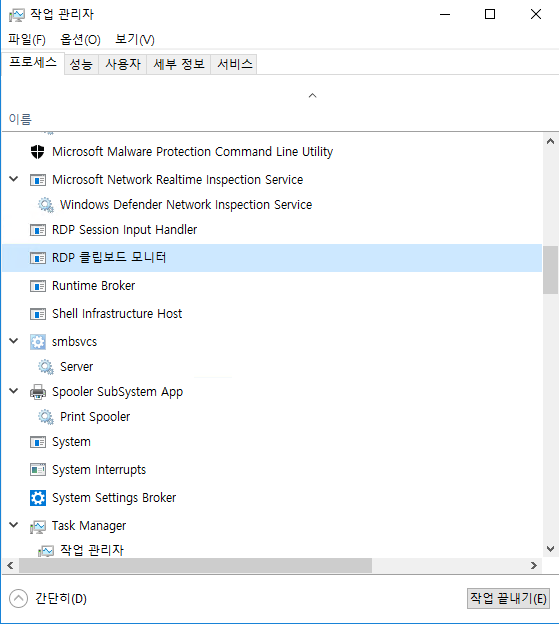Select the Shell Infrastructure Host row
The height and width of the screenshot is (624, 559).
coord(272,314)
